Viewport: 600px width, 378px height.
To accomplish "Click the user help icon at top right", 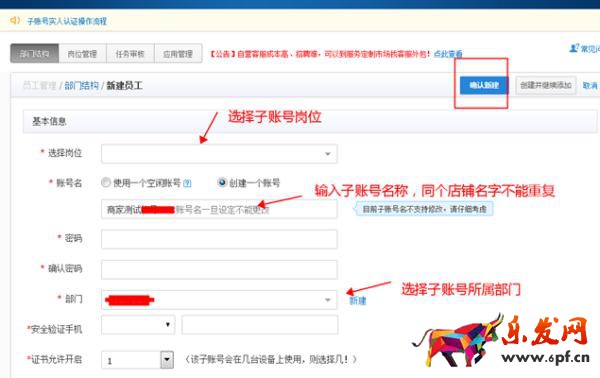I will pos(574,48).
